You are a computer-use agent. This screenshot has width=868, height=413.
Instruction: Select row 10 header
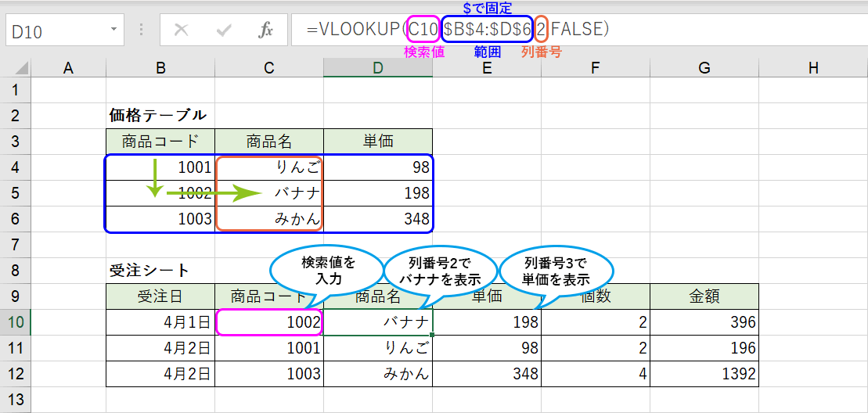[x=16, y=322]
